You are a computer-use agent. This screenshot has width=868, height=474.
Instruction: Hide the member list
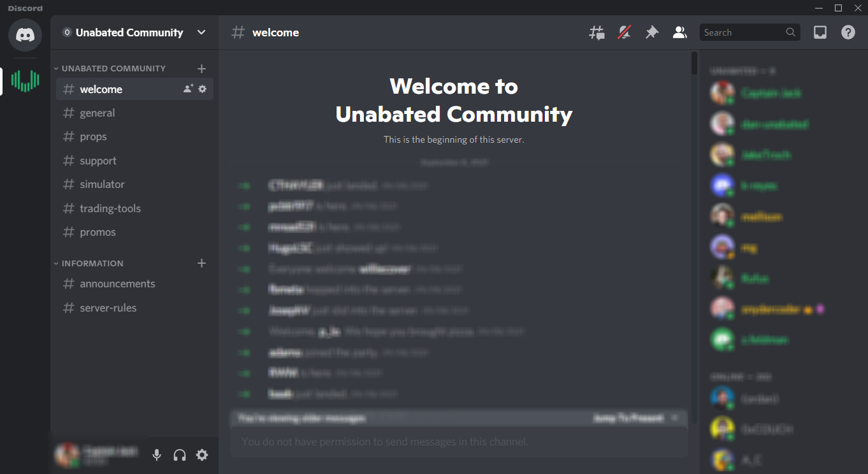click(x=679, y=32)
